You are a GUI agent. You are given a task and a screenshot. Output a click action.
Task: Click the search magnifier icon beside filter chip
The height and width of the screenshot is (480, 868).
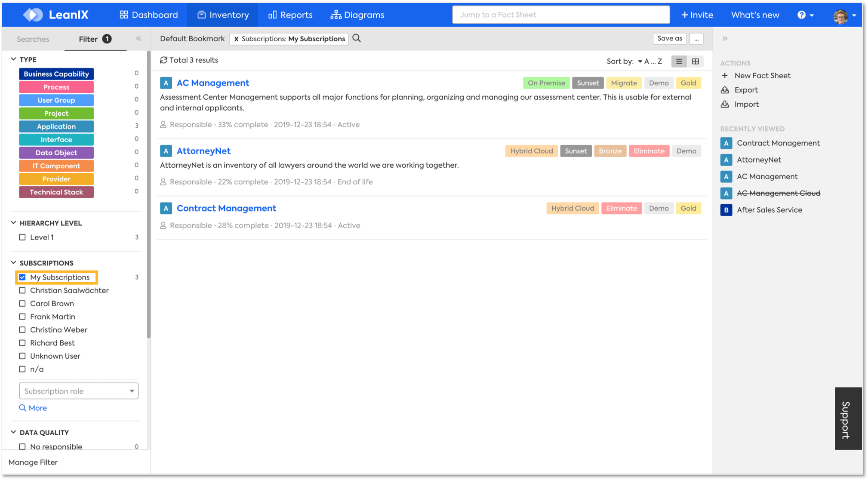point(357,38)
